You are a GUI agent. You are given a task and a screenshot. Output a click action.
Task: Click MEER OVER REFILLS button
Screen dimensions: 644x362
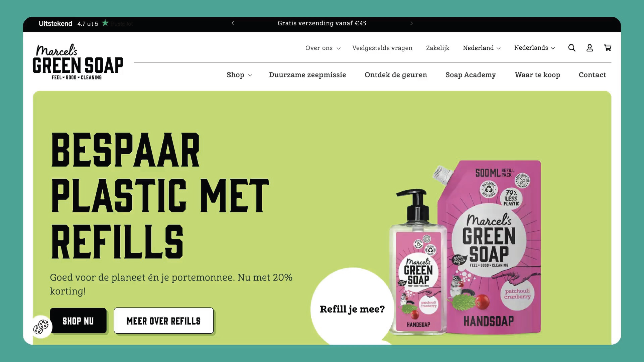[x=163, y=321]
